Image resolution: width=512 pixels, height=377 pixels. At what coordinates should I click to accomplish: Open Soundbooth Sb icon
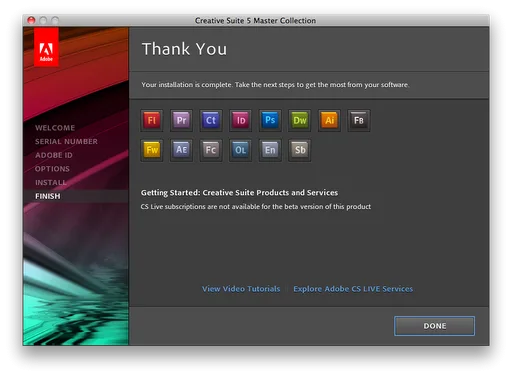(x=300, y=150)
